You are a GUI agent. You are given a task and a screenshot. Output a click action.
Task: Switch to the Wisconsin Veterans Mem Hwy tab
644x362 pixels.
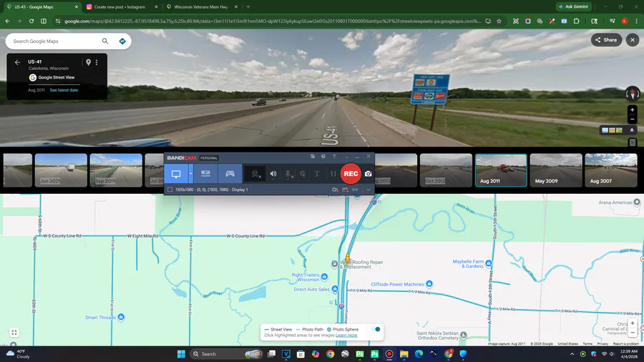202,7
